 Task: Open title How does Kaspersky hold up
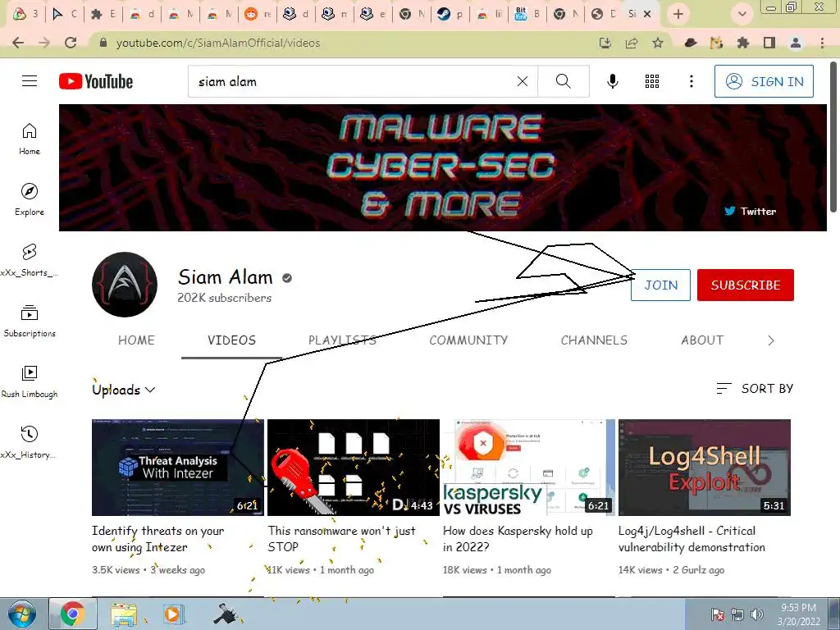pos(518,539)
